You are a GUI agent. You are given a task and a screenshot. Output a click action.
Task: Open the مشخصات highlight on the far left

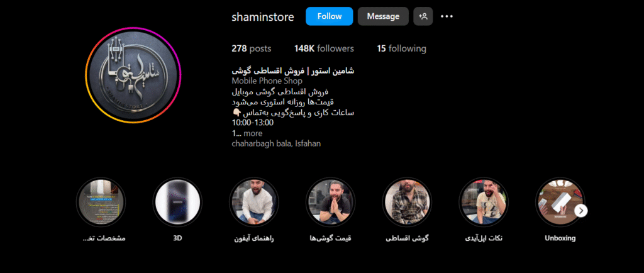[x=101, y=202]
